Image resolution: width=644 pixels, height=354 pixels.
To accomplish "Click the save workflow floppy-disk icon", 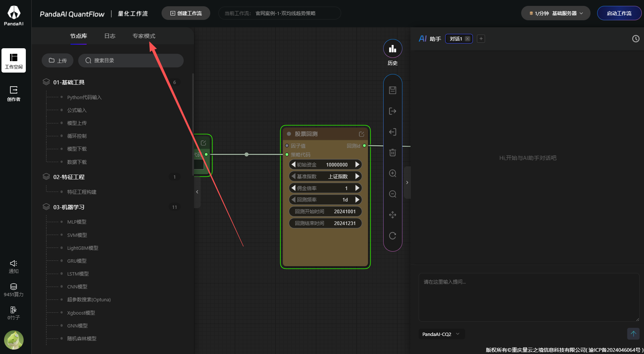I will pos(392,90).
